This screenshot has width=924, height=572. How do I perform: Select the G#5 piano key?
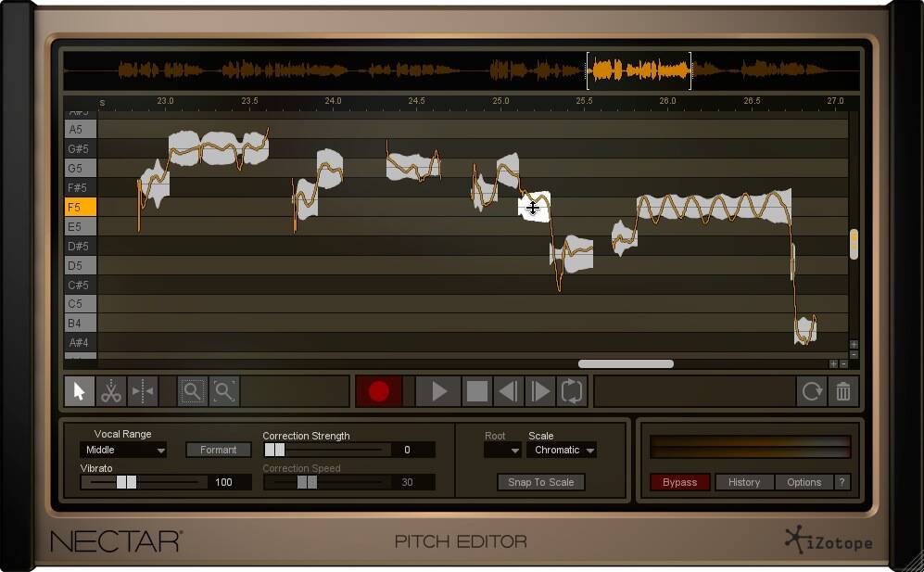(80, 148)
